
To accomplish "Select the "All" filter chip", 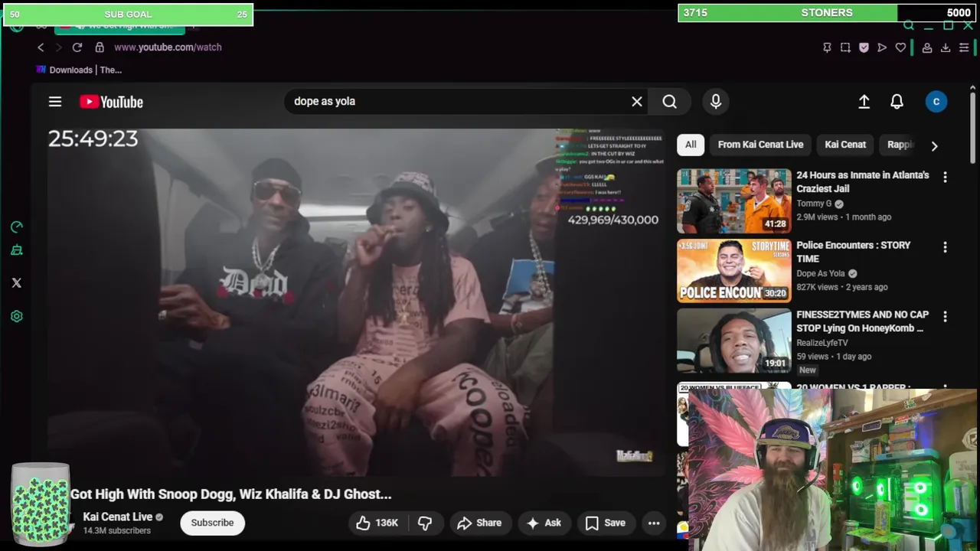I will coord(691,145).
